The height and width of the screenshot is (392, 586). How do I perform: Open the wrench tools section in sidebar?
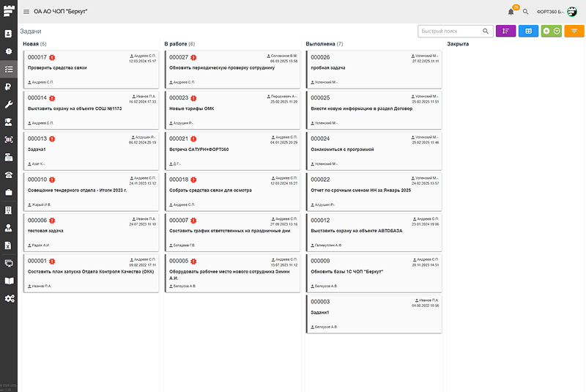(9, 105)
